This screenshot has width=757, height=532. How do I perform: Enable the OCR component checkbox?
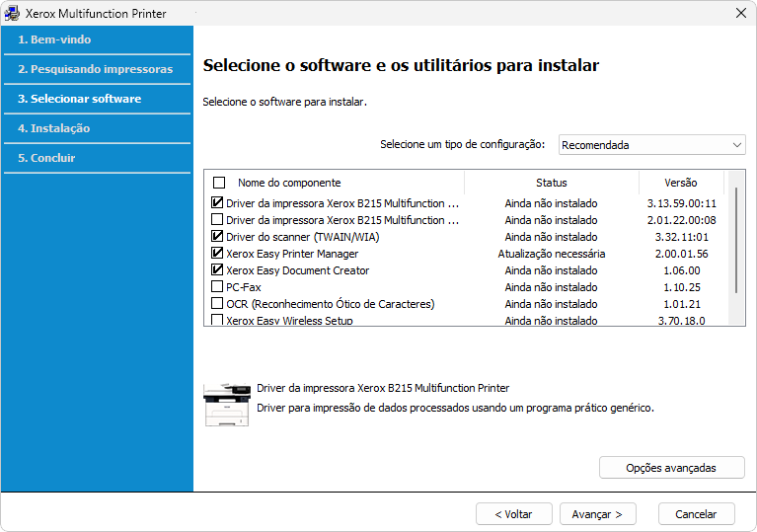(x=217, y=304)
